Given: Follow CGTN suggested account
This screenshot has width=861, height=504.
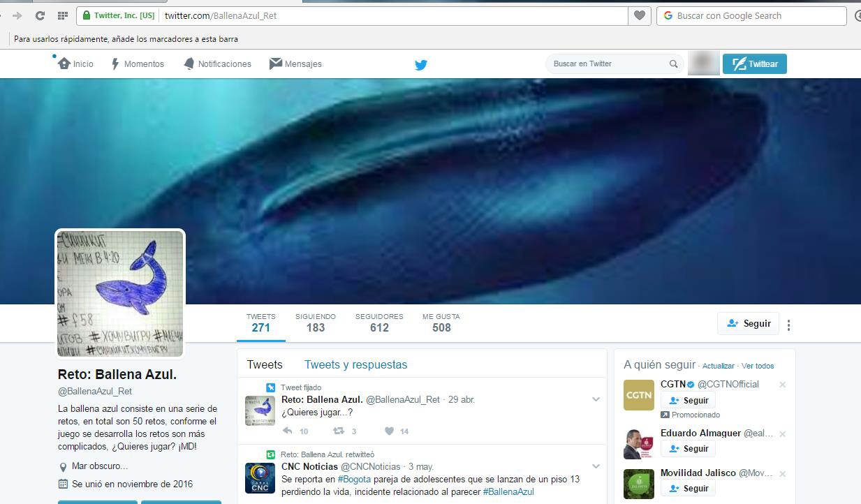Looking at the screenshot, I should [688, 401].
